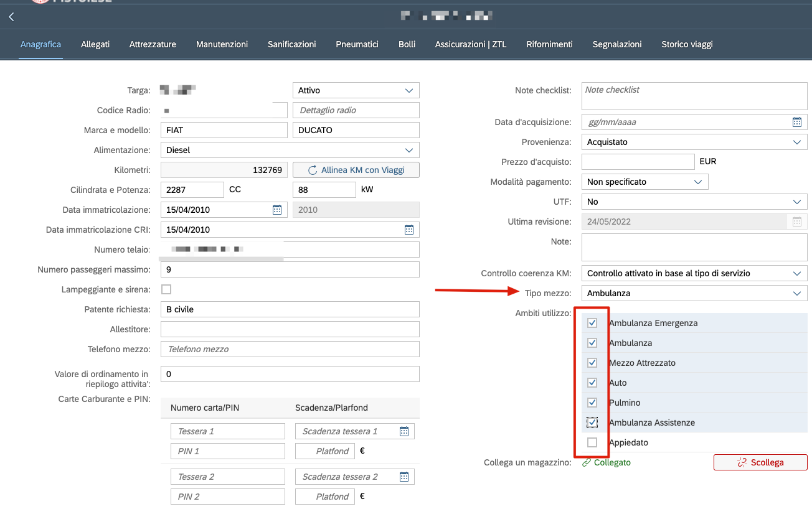812x509 pixels.
Task: Open calendar for Scadenza tessera 1
Action: tap(404, 431)
